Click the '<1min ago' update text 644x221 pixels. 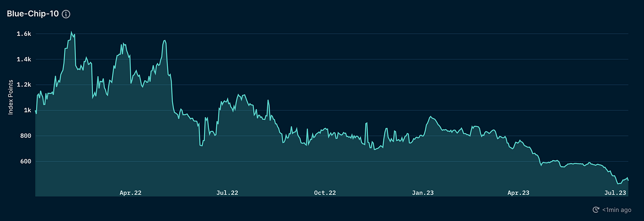coord(616,210)
